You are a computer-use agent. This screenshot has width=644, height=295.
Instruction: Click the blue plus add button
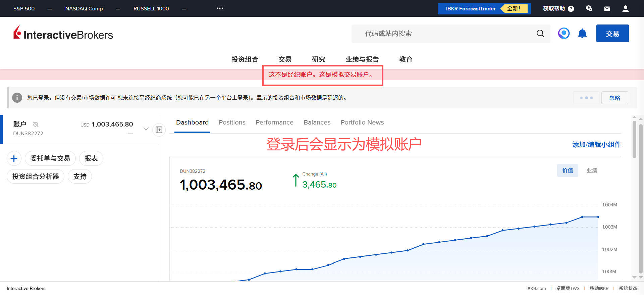tap(14, 158)
